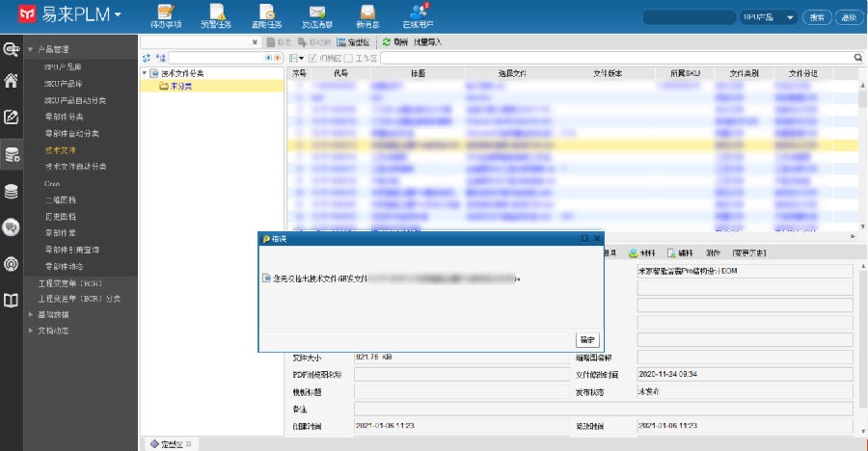Screen dimensions: 868x451
Task: Click 确定 in the error dialog
Action: (x=587, y=339)
